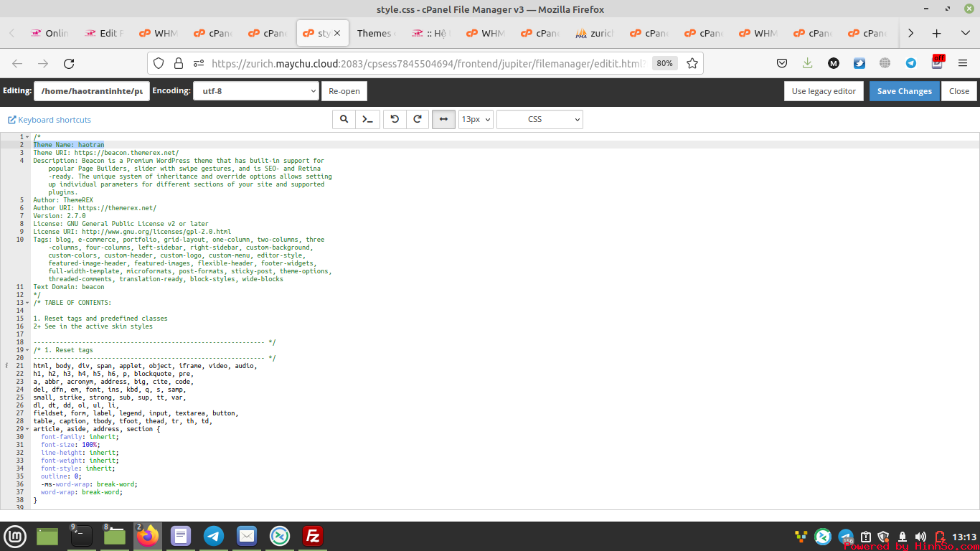The height and width of the screenshot is (551, 980).
Task: Collapse the fold at line 13
Action: point(27,303)
